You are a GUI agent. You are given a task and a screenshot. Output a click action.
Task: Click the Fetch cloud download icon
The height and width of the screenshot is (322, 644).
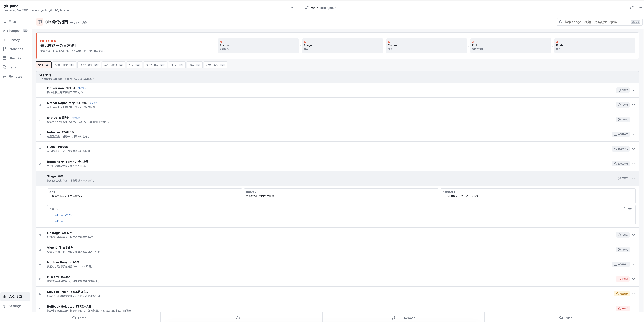[x=74, y=318]
